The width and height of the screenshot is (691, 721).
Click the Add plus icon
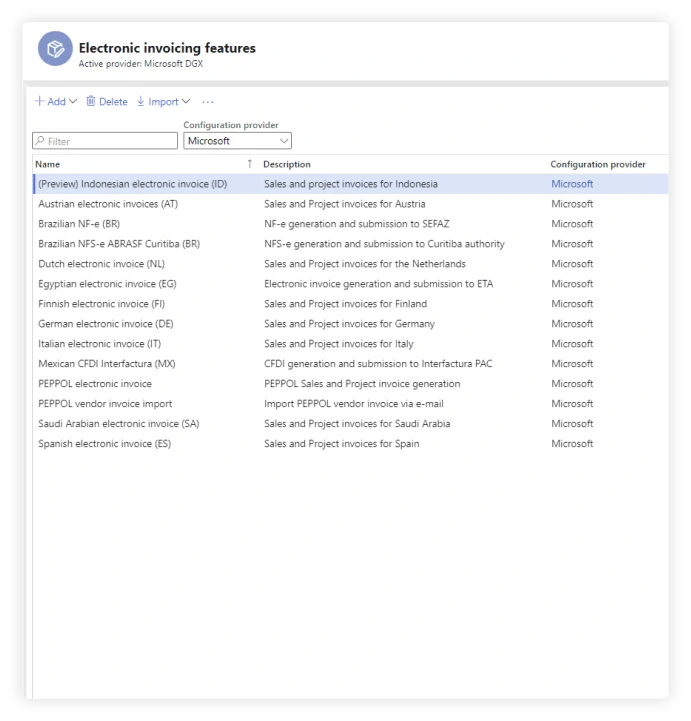(40, 101)
